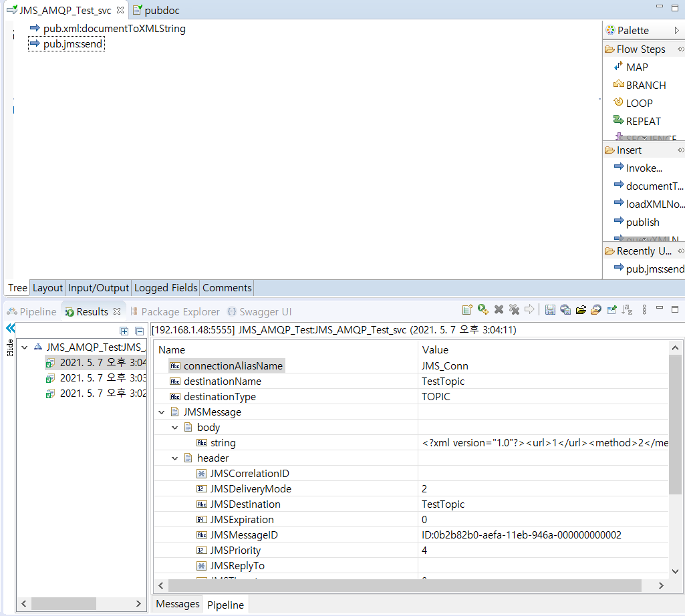Select the BRANCH flow step
Image resolution: width=685 pixels, height=616 pixels.
[645, 86]
